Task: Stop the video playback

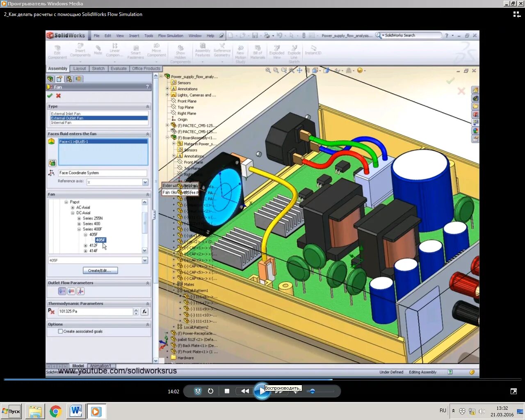Action: [x=227, y=391]
